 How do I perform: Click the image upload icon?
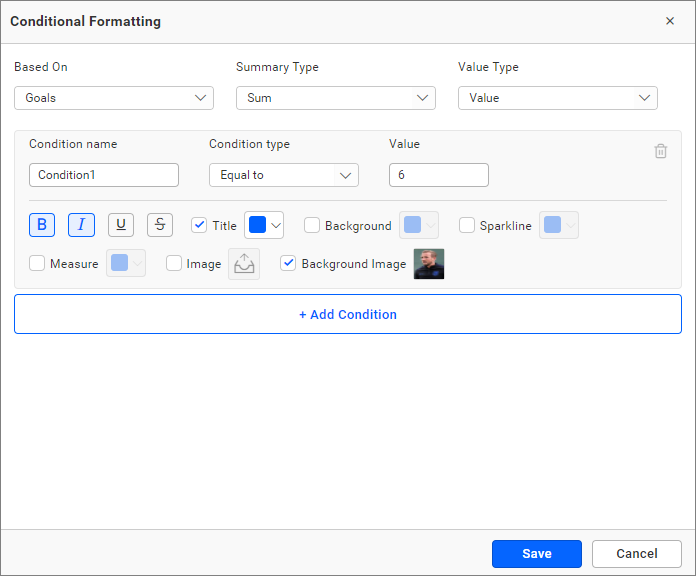[243, 264]
